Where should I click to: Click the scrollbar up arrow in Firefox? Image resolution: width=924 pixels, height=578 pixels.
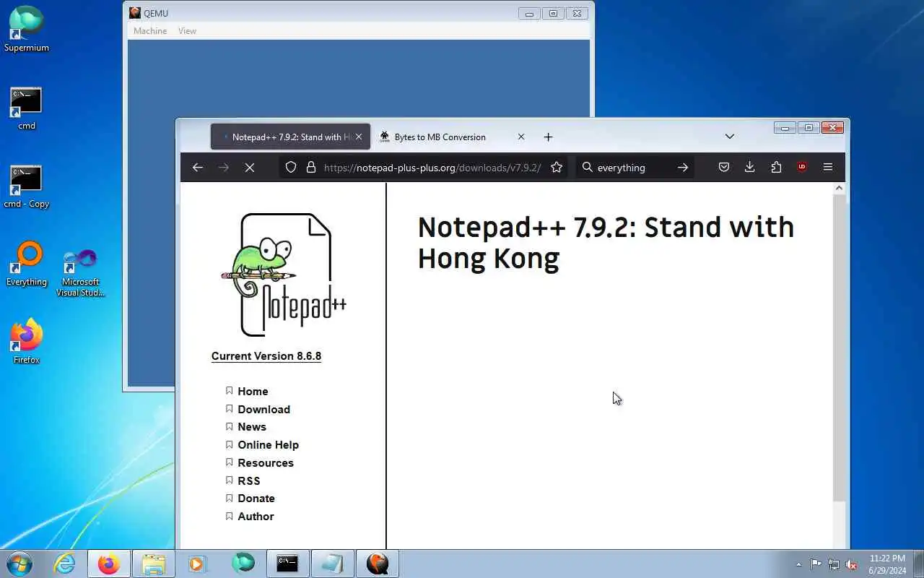coord(839,188)
